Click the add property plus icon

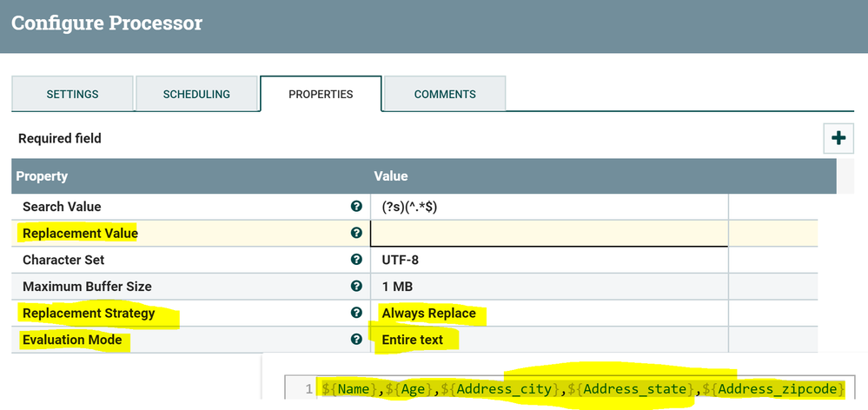tap(838, 138)
